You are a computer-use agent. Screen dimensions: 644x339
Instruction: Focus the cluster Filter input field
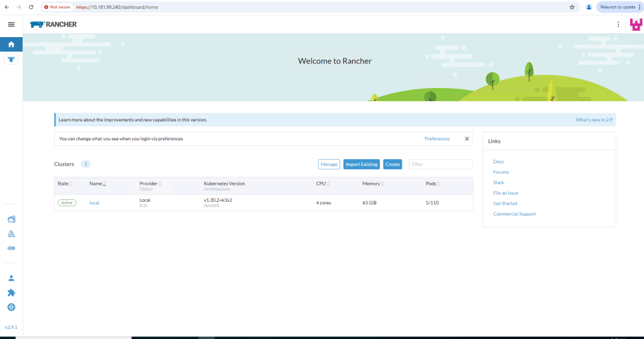pos(440,164)
